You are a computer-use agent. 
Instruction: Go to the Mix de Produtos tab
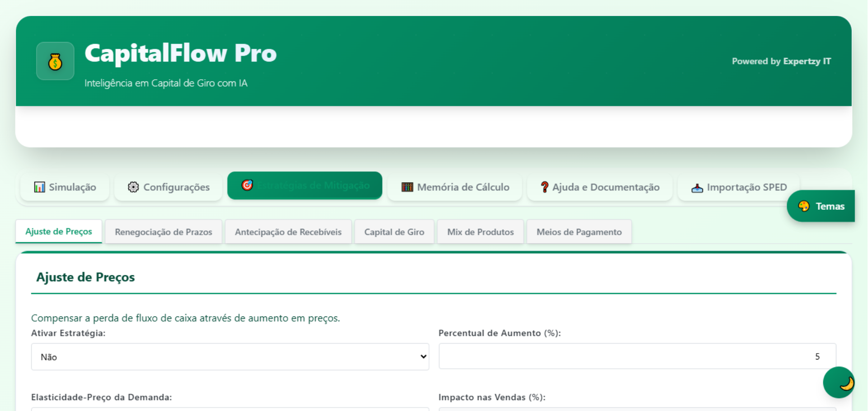(x=480, y=232)
